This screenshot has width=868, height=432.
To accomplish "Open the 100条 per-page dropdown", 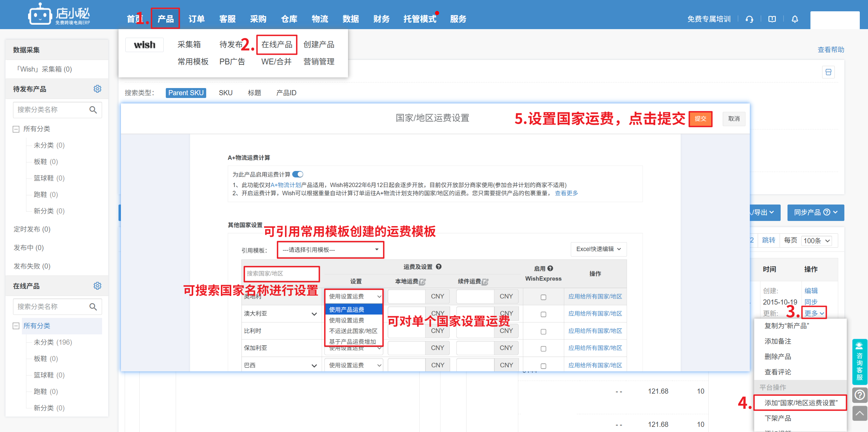I will coord(817,241).
